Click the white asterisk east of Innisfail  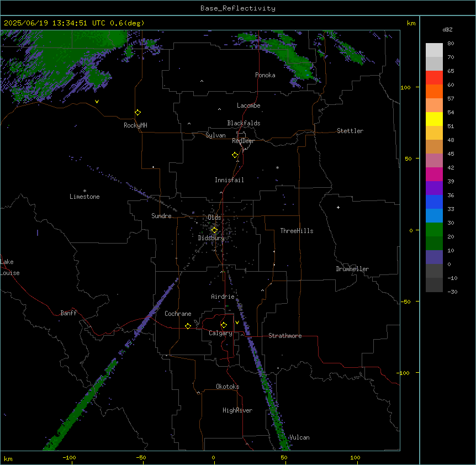coord(277,167)
